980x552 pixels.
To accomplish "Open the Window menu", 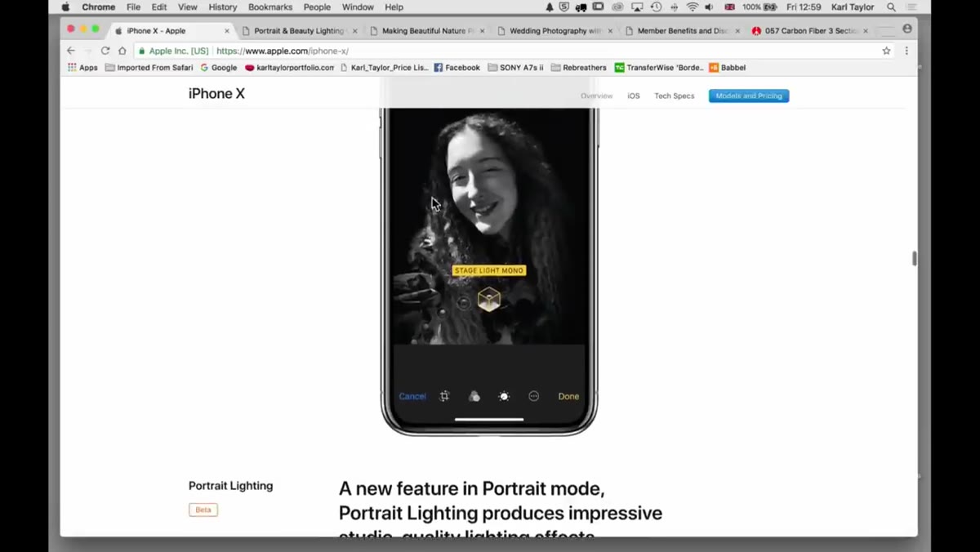I will click(358, 7).
